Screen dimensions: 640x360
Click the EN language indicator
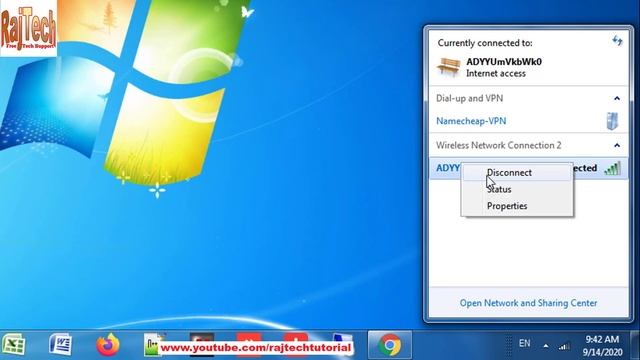[x=524, y=343]
